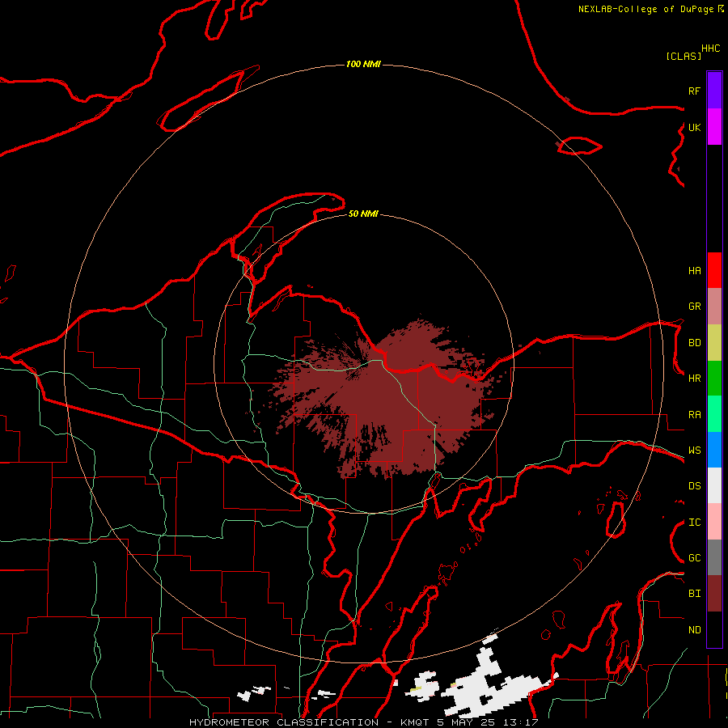The image size is (728, 728).
Task: Click the HA legend label
Action: (694, 270)
